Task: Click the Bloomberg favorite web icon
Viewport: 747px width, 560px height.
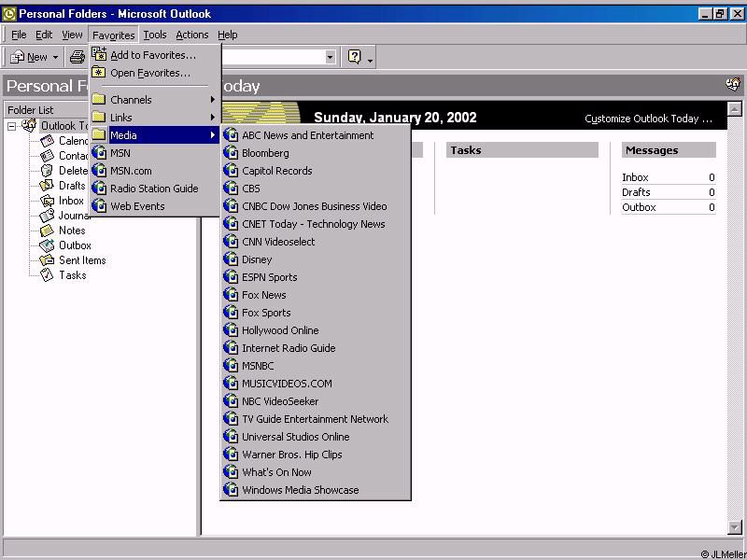Action: (x=231, y=152)
